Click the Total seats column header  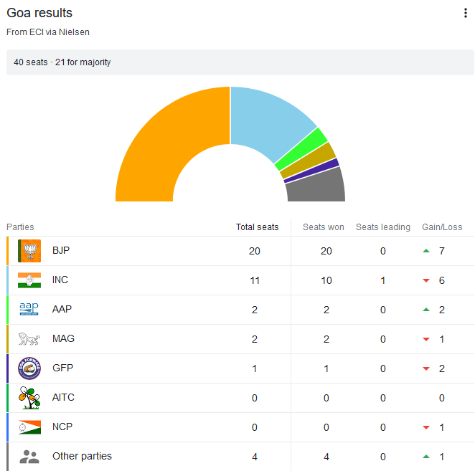(x=257, y=227)
